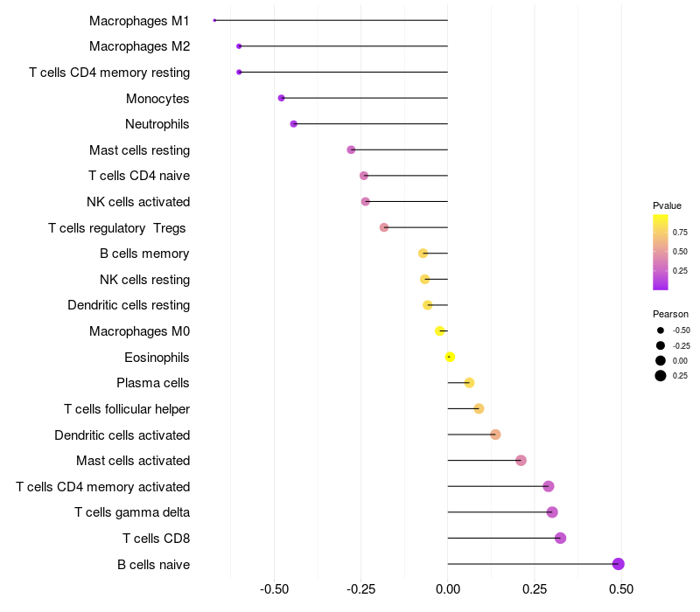Click the Dendritic cells activated point
The width and height of the screenshot is (700, 612).
click(495, 435)
